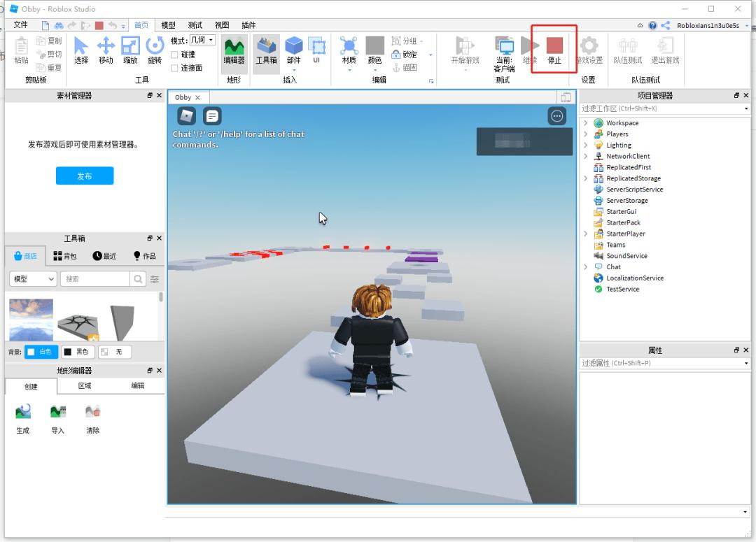Click the red Stop (停止) button
This screenshot has width=756, height=542.
[554, 49]
